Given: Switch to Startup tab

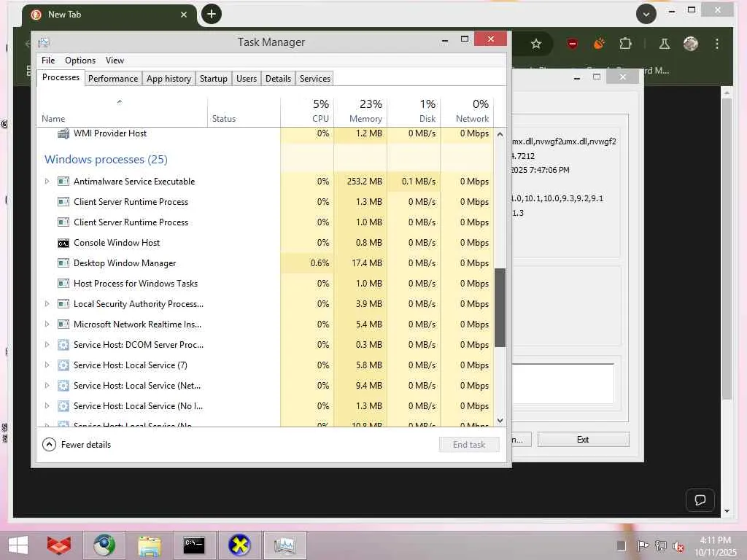Looking at the screenshot, I should [214, 79].
